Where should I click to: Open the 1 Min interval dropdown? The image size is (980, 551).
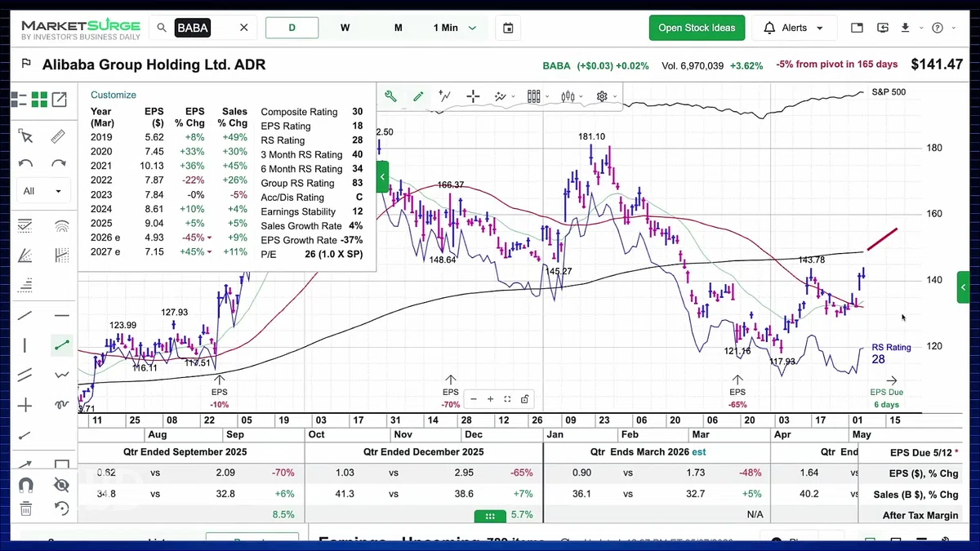[x=455, y=28]
